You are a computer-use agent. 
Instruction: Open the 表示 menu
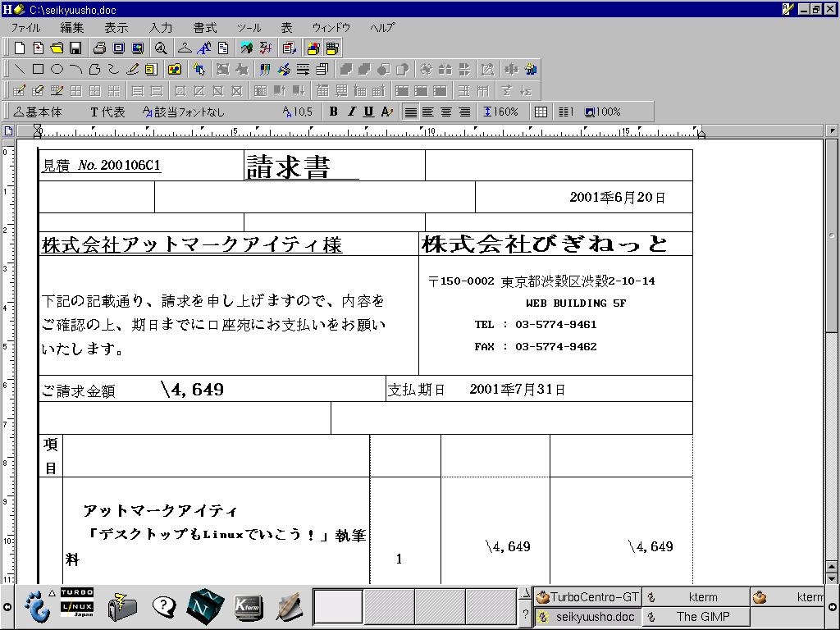click(x=116, y=27)
